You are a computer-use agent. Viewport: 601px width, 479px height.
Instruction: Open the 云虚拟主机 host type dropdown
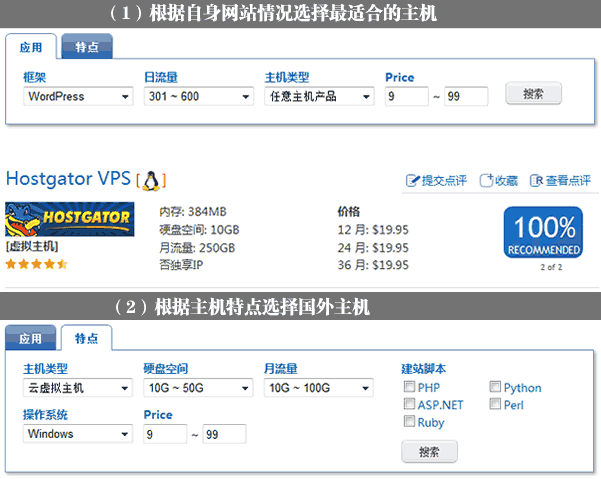78,388
